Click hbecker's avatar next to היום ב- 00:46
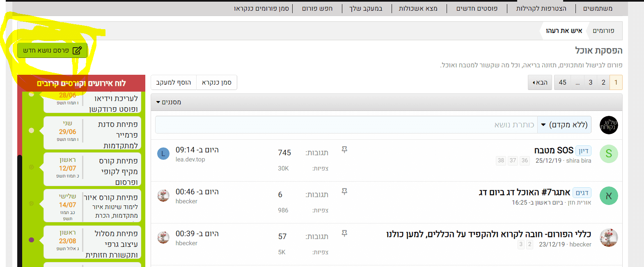This screenshot has width=644, height=267. pyautogui.click(x=163, y=196)
